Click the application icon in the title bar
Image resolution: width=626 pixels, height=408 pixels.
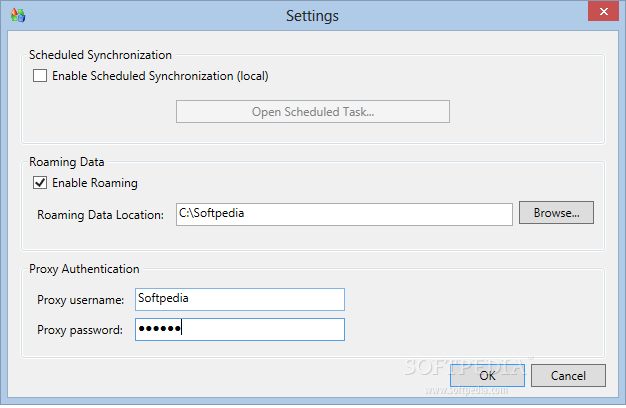[x=18, y=15]
